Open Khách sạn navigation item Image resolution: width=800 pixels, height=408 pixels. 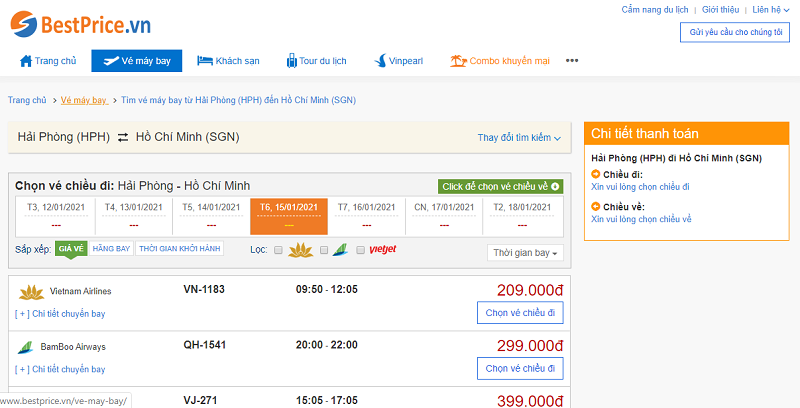228,61
